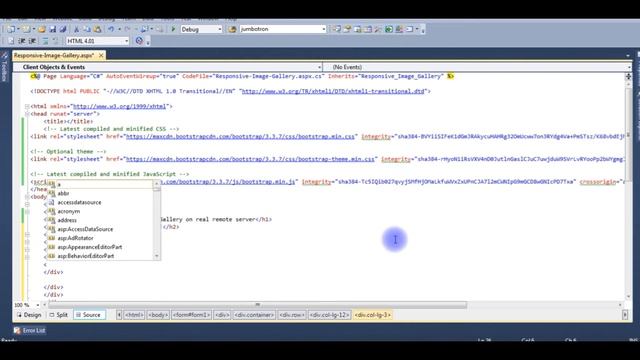
Task: Choose 'asp:BehaviorEditorPart' in the IntelliSense list
Action: pyautogui.click(x=100, y=256)
